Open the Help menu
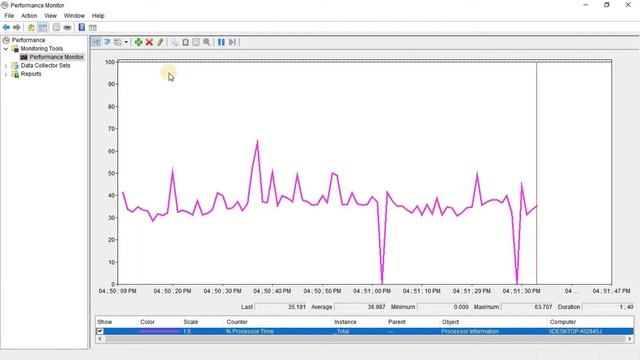Screen dimensions: 640x360 tap(98, 16)
